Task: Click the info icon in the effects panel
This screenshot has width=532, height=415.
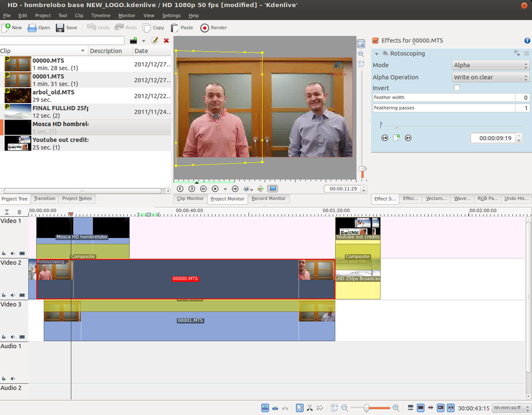Action: pyautogui.click(x=527, y=41)
